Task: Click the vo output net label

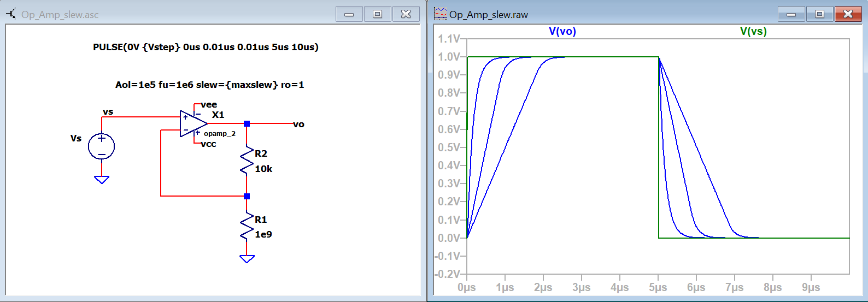Action: click(x=298, y=125)
